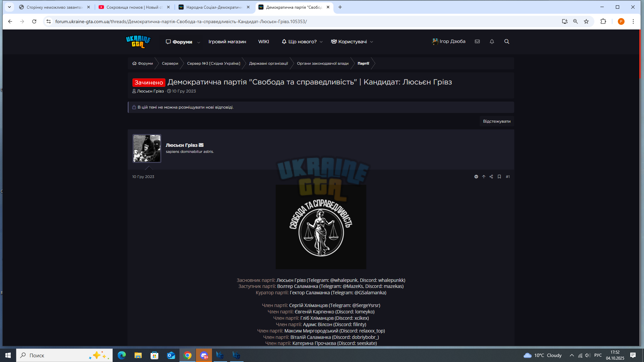Image resolution: width=644 pixels, height=362 pixels.
Task: Open volume control in tray
Action: click(x=587, y=355)
